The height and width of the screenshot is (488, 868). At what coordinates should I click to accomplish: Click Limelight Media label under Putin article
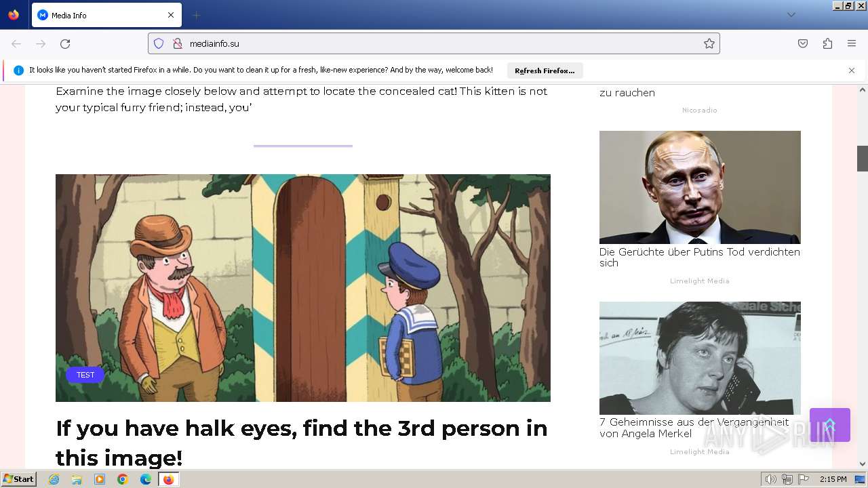click(700, 281)
